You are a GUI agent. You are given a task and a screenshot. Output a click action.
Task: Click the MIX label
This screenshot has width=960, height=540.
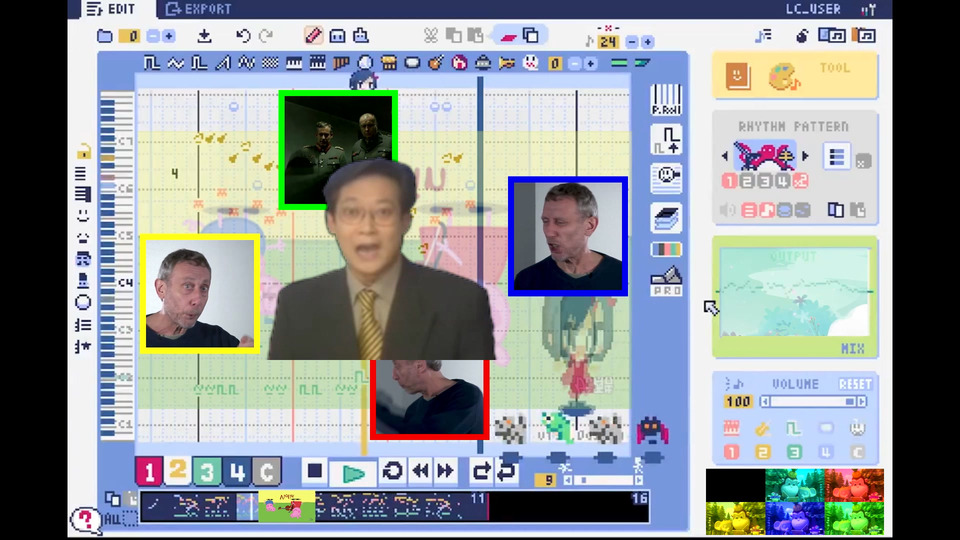[852, 348]
